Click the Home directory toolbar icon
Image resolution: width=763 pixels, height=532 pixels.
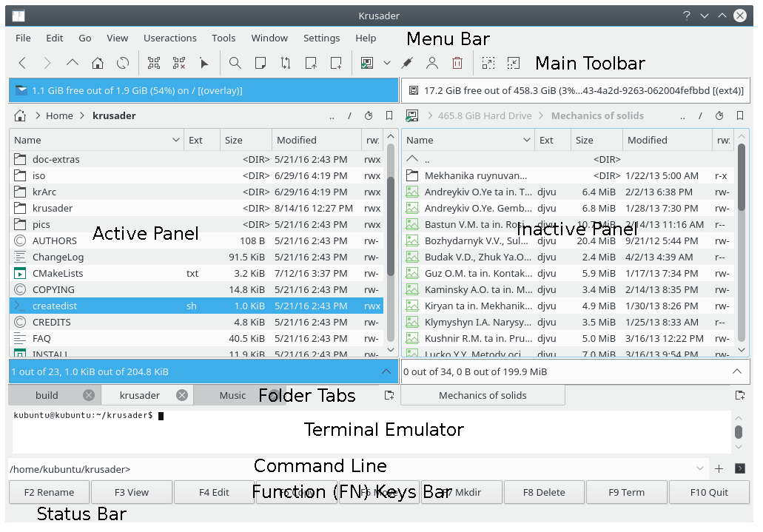tap(97, 64)
